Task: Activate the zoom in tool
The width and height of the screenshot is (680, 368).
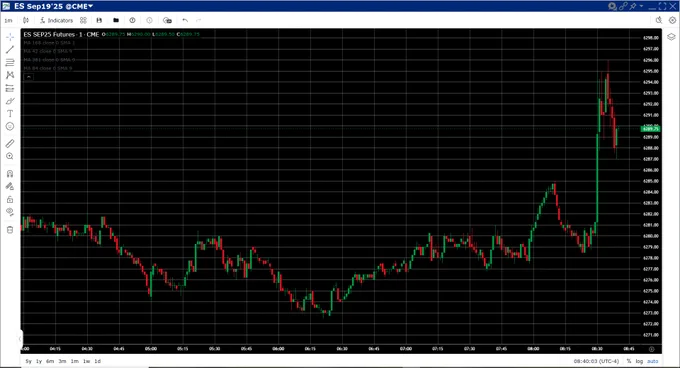Action: click(x=10, y=156)
